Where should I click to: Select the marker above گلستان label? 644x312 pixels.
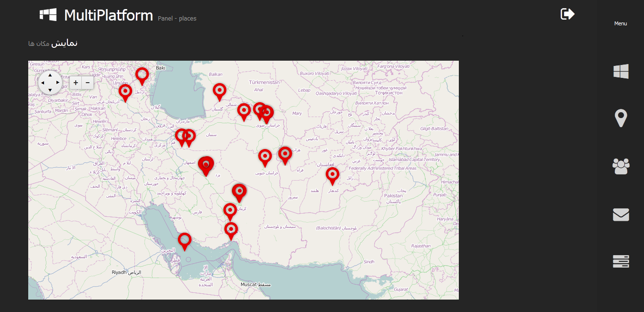tap(220, 91)
